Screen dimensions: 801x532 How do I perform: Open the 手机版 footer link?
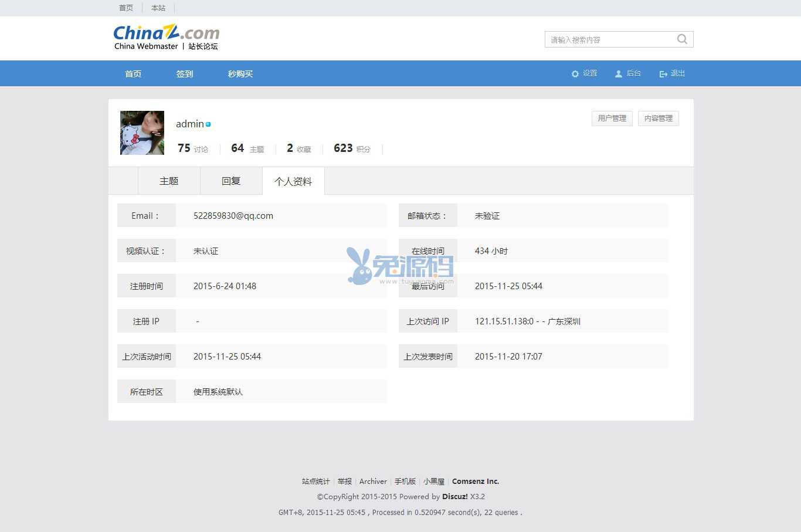tap(405, 482)
